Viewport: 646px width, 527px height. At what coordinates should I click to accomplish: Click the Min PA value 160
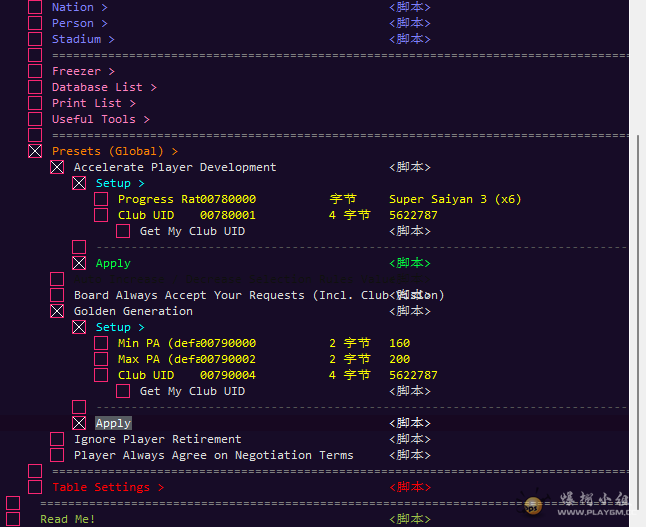click(x=399, y=343)
